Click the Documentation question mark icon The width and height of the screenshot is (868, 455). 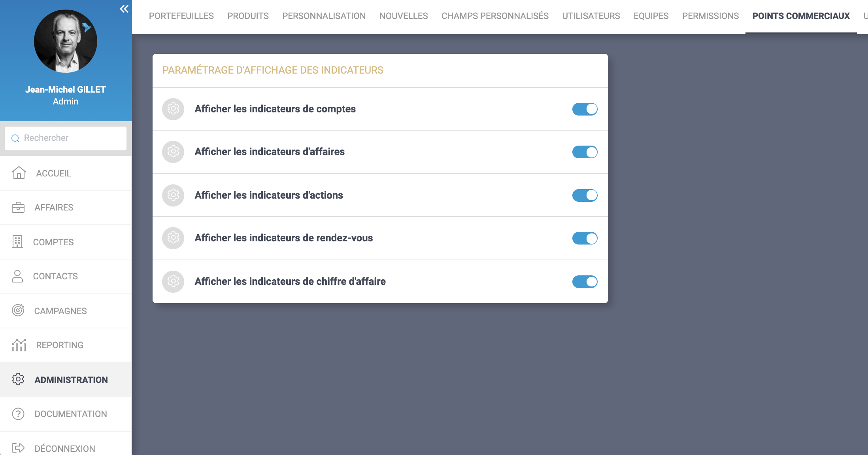(x=18, y=414)
